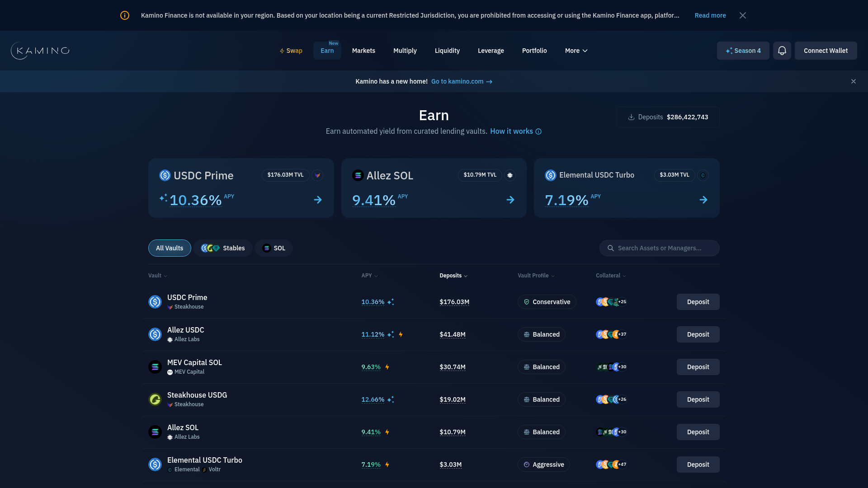Deposit into MEV Capital SOL vault
Image resolution: width=868 pixels, height=488 pixels.
(698, 367)
